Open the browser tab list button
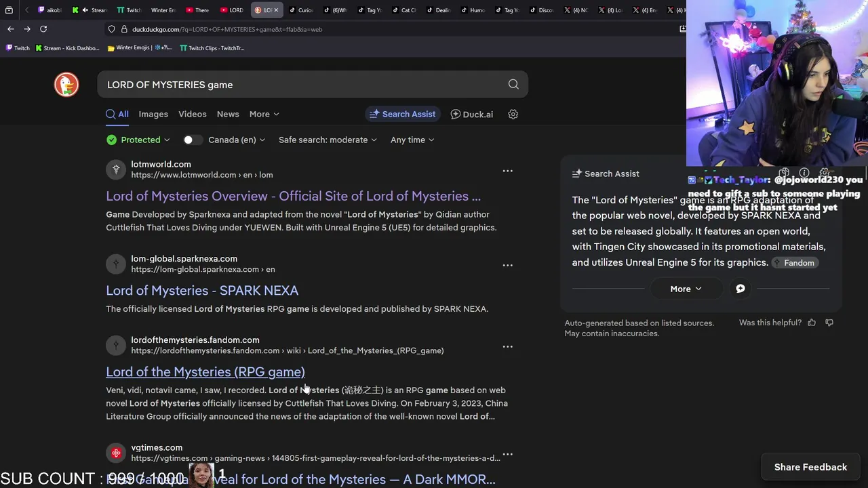868x488 pixels. click(9, 10)
